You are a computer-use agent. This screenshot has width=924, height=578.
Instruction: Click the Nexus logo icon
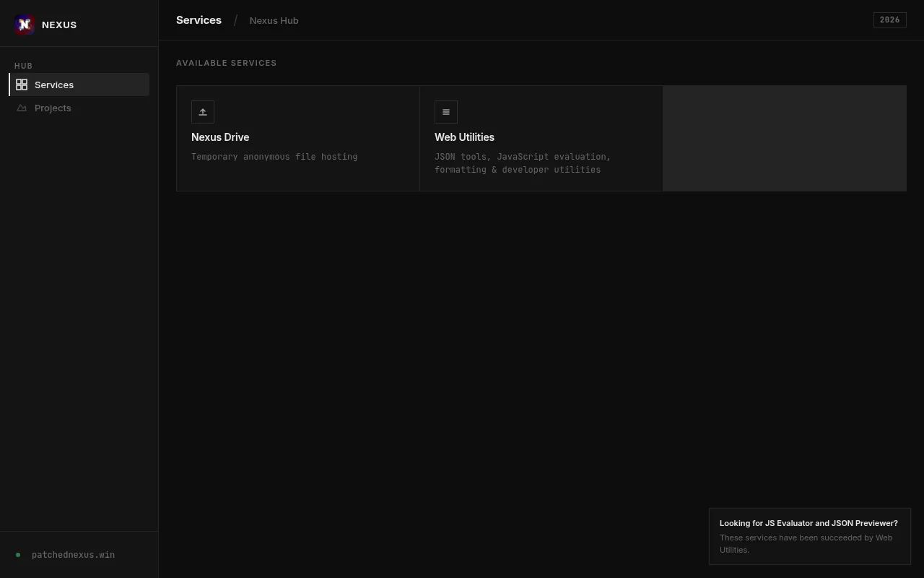click(x=25, y=25)
